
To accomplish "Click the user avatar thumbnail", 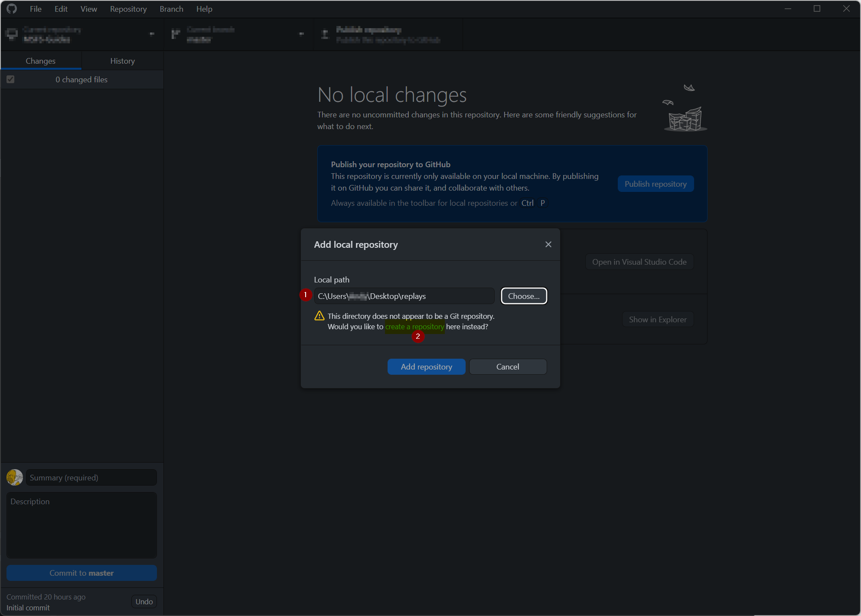I will (x=15, y=477).
